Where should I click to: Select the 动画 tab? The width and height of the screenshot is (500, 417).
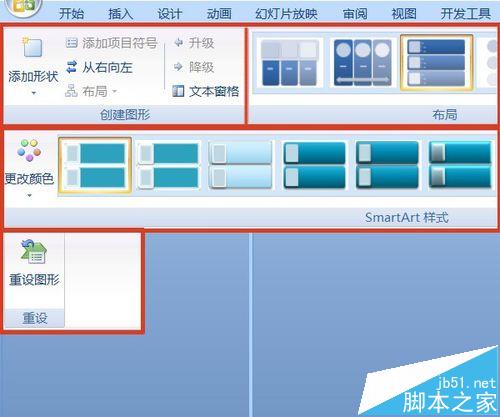pos(219,14)
